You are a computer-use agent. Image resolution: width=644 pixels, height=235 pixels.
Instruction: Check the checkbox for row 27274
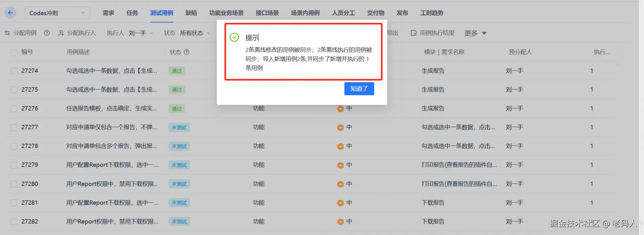[x=14, y=71]
